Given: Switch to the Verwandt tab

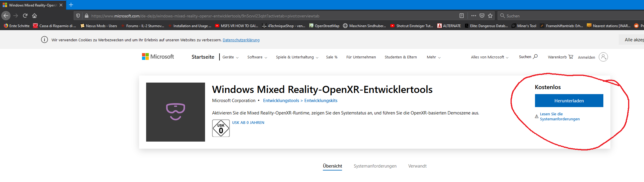Looking at the screenshot, I should click(x=417, y=166).
